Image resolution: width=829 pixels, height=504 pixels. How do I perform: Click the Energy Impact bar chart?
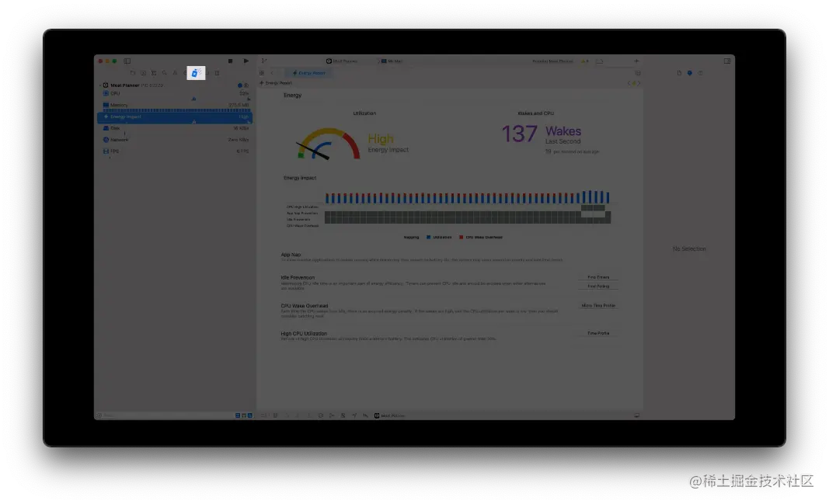[x=468, y=197]
